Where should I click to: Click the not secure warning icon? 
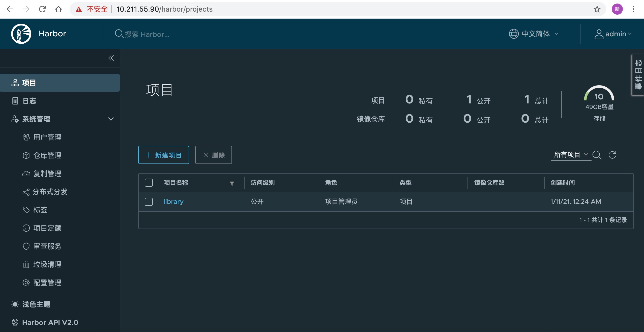pyautogui.click(x=79, y=9)
